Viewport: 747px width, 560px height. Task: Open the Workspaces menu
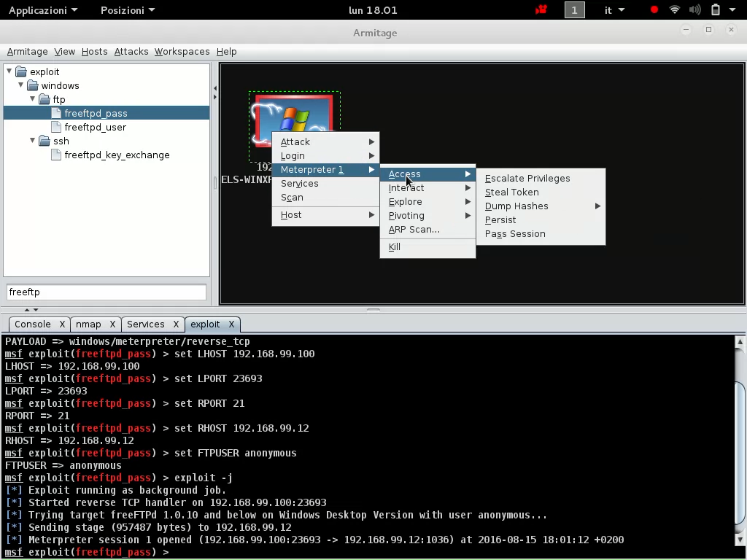182,52
